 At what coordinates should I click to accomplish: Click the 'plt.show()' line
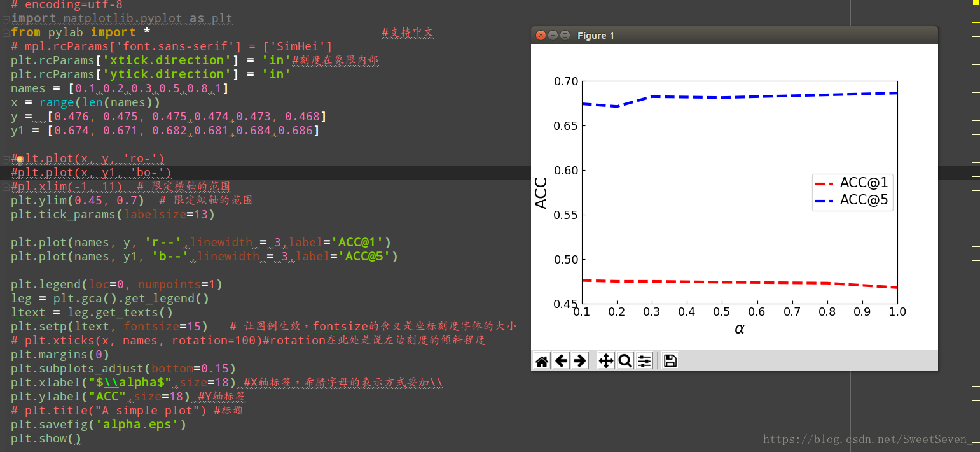[x=46, y=439]
